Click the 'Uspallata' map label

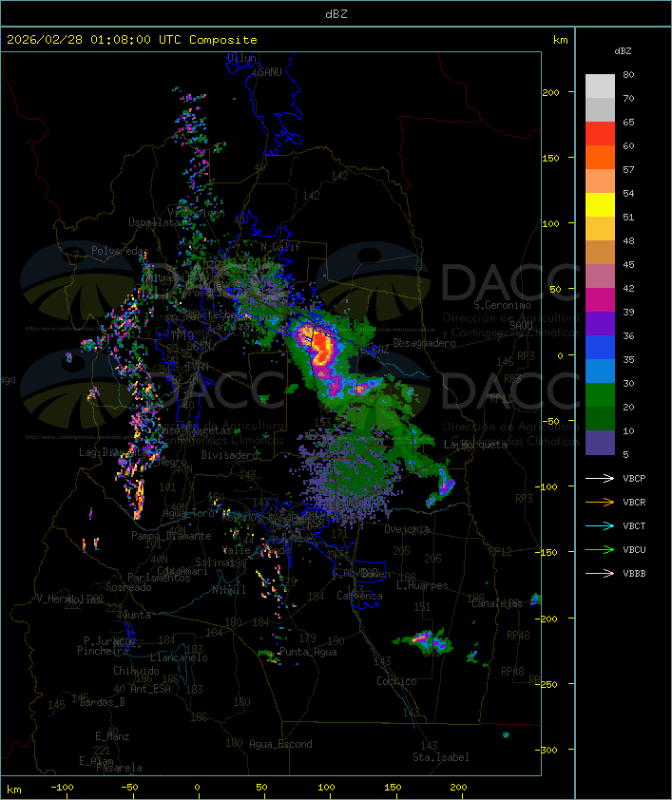pyautogui.click(x=155, y=222)
